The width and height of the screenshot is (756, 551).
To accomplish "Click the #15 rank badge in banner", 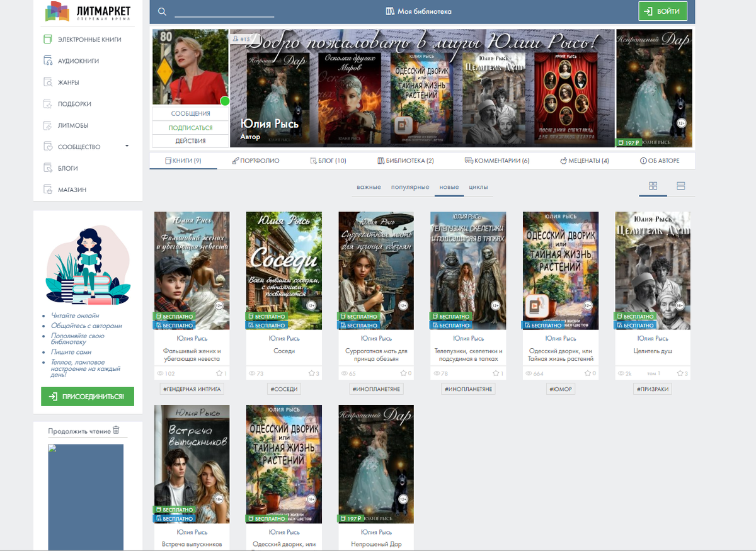I will pyautogui.click(x=243, y=39).
